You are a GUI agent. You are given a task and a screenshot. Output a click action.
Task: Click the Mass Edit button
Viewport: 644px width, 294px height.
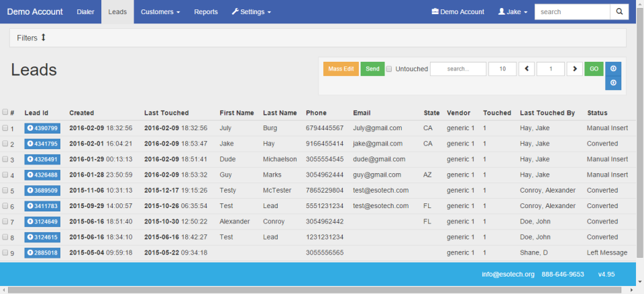pos(341,69)
